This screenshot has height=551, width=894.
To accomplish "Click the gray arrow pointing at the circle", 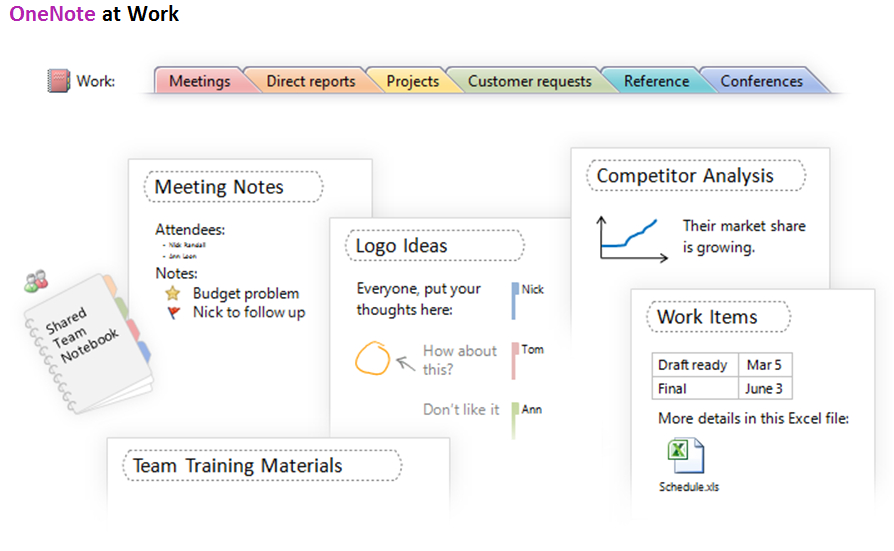I will (405, 363).
